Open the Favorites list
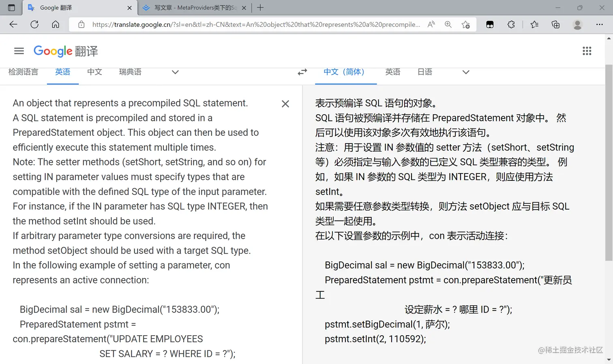The image size is (613, 364). [x=534, y=24]
